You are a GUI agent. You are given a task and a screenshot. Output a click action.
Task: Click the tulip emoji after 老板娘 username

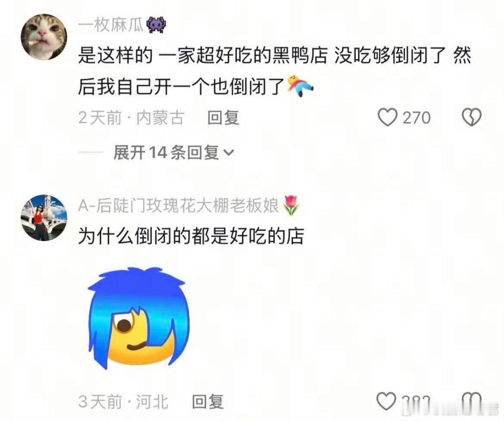(291, 205)
